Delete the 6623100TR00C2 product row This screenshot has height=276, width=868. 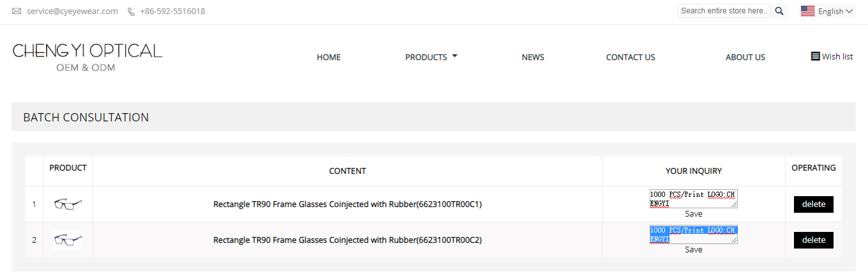click(814, 240)
